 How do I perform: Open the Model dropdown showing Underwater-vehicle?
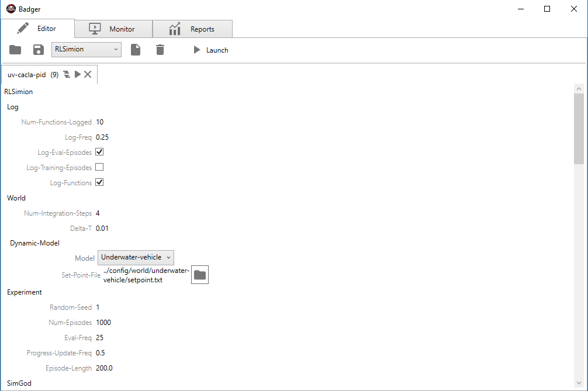tap(136, 257)
